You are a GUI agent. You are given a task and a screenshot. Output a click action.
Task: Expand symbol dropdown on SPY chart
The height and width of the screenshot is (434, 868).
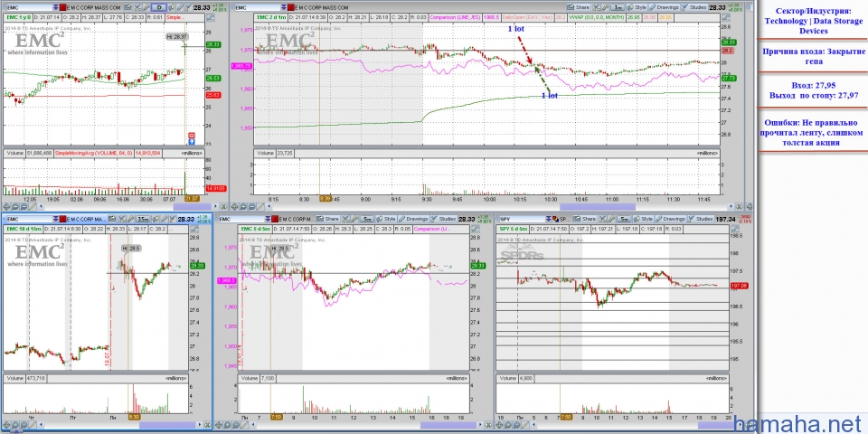coord(549,219)
